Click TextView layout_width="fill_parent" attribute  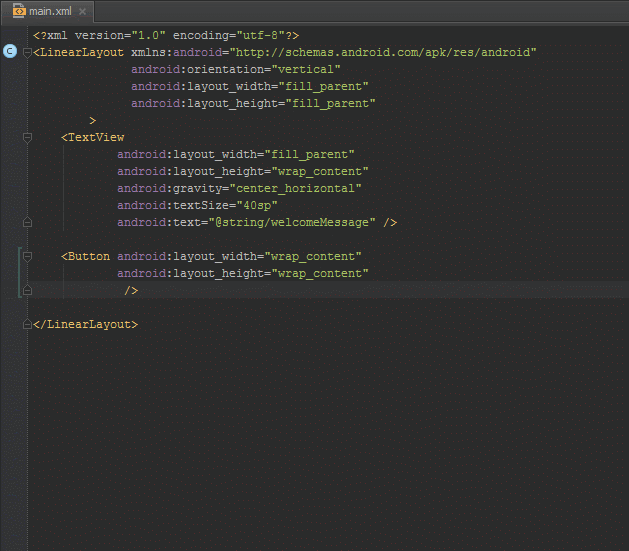(236, 154)
